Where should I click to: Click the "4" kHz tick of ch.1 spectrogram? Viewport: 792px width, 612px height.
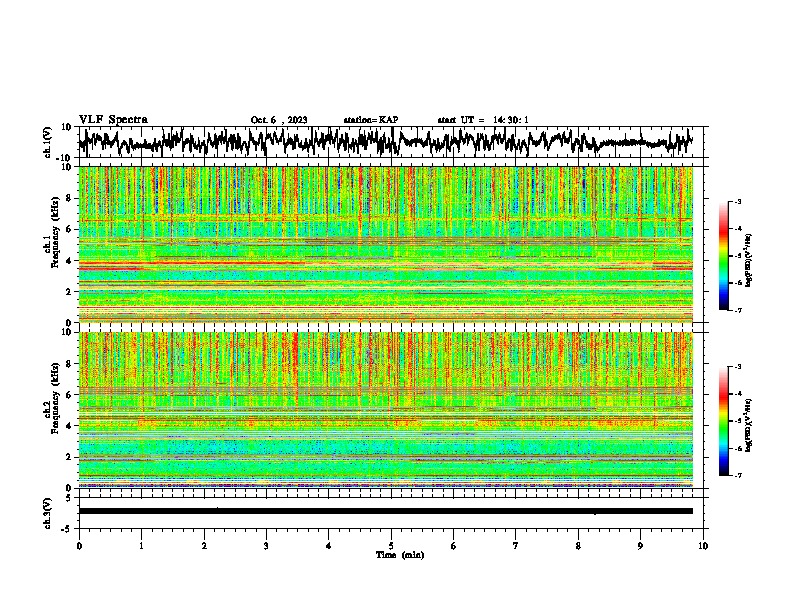[x=69, y=261]
